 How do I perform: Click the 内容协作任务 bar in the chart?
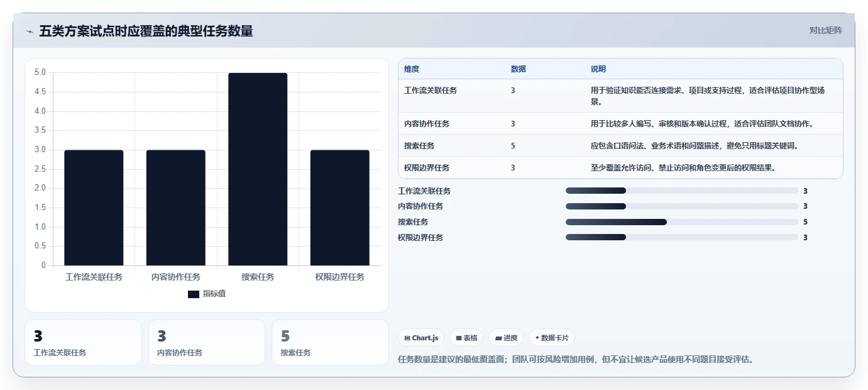tap(176, 208)
